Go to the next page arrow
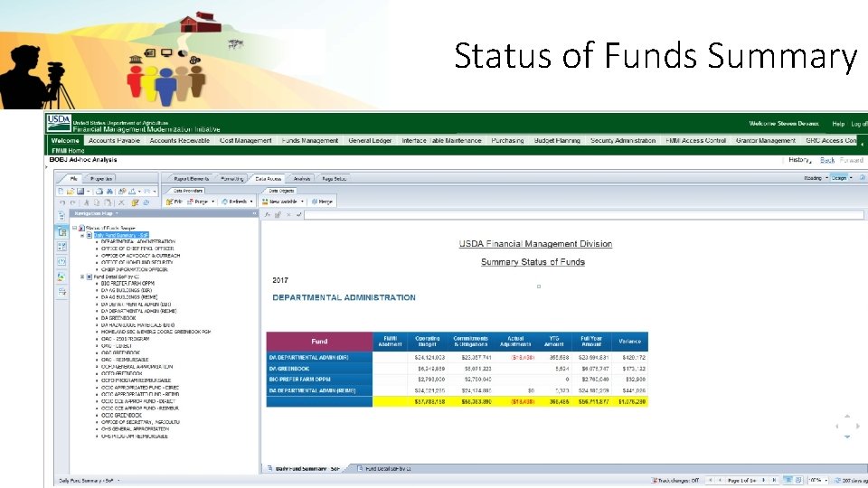 763,480
